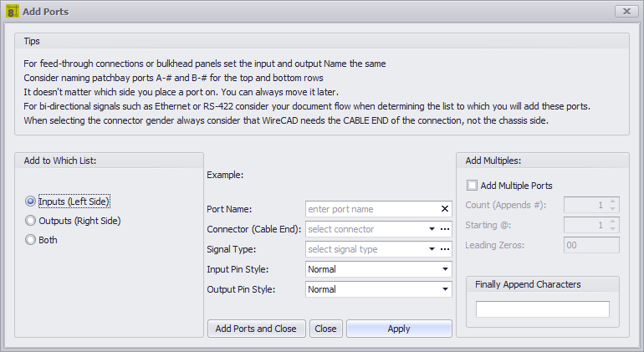The height and width of the screenshot is (352, 644).
Task: Increase Count spinner up arrow
Action: pos(613,202)
